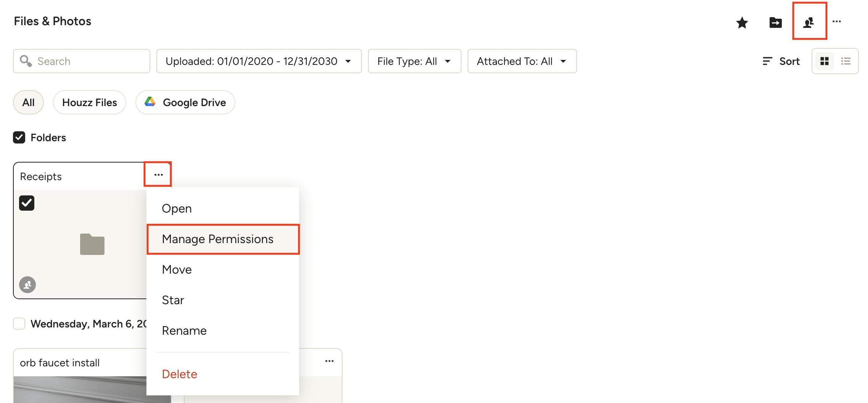Click the star icon in top toolbar
This screenshot has width=868, height=403.
coord(742,23)
